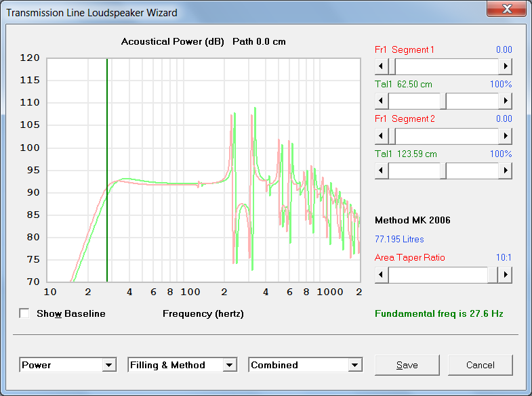The width and height of the screenshot is (532, 396).
Task: Click the 'Method MK 2006' label
Action: point(413,220)
